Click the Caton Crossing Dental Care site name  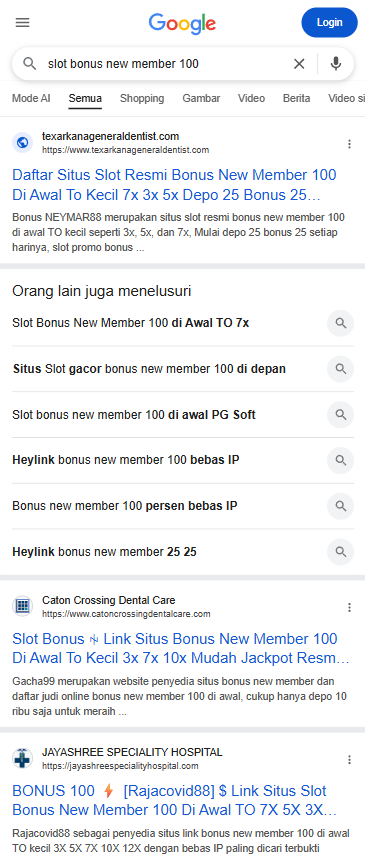[x=109, y=600]
